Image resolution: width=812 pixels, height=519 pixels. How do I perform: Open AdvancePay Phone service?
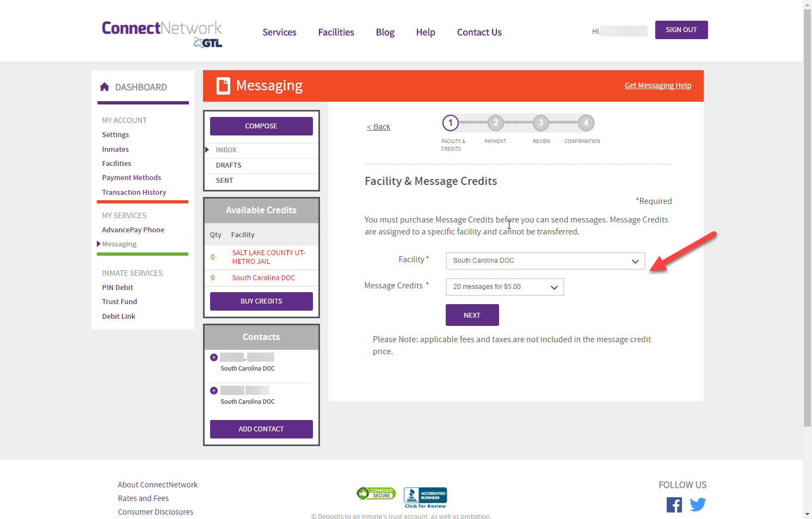[133, 230]
